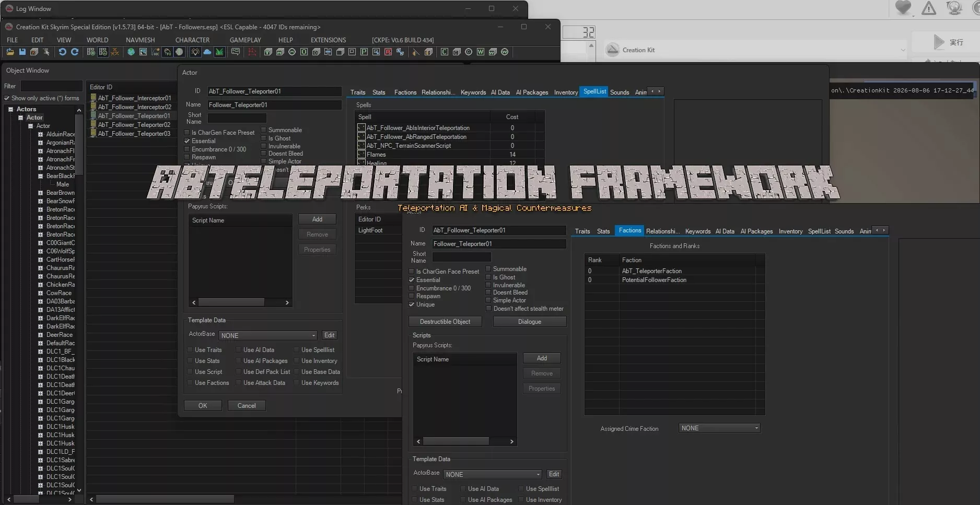Image resolution: width=980 pixels, height=505 pixels.
Task: Click the square P toolbar icon
Action: point(364,52)
